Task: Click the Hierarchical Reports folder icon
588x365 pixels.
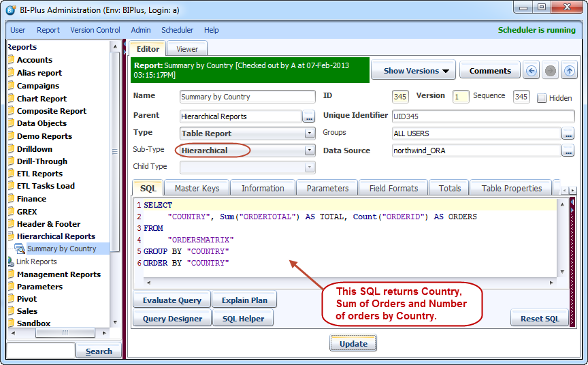Action: coord(11,236)
